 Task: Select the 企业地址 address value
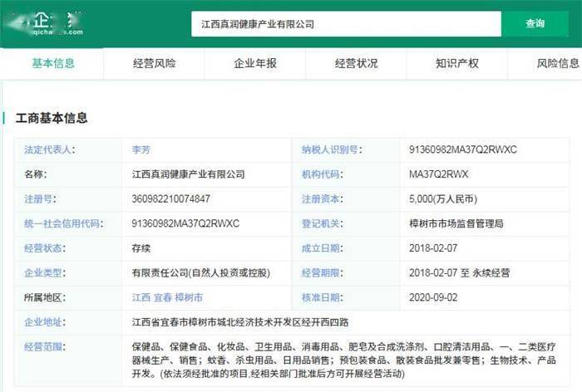240,322
